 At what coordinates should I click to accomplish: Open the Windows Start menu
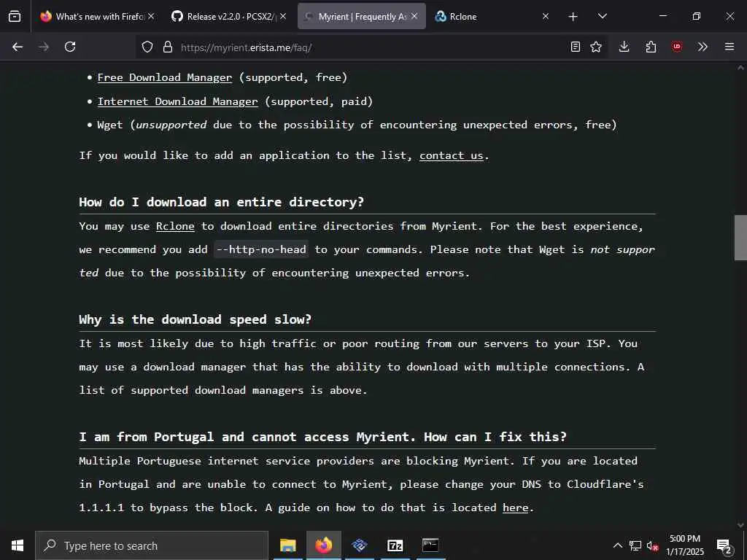click(18, 545)
